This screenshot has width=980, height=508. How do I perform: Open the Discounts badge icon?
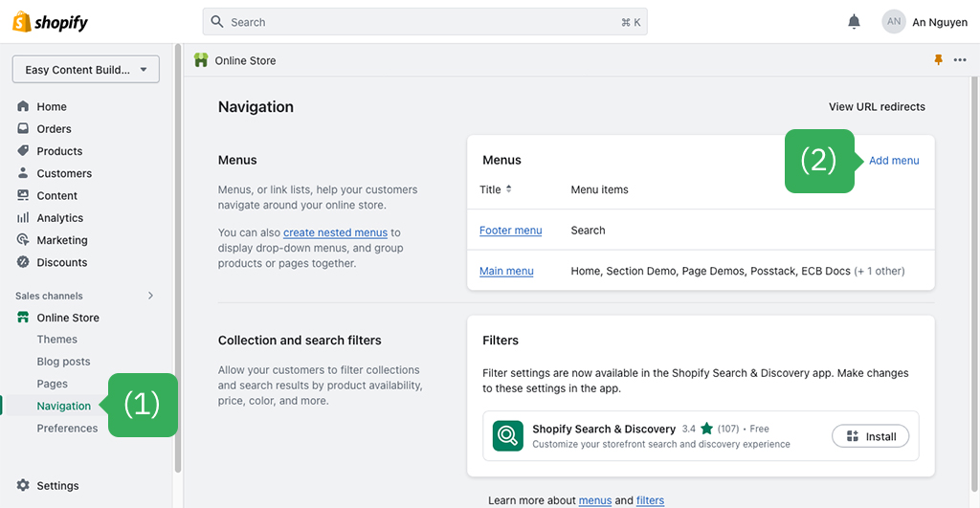point(23,262)
